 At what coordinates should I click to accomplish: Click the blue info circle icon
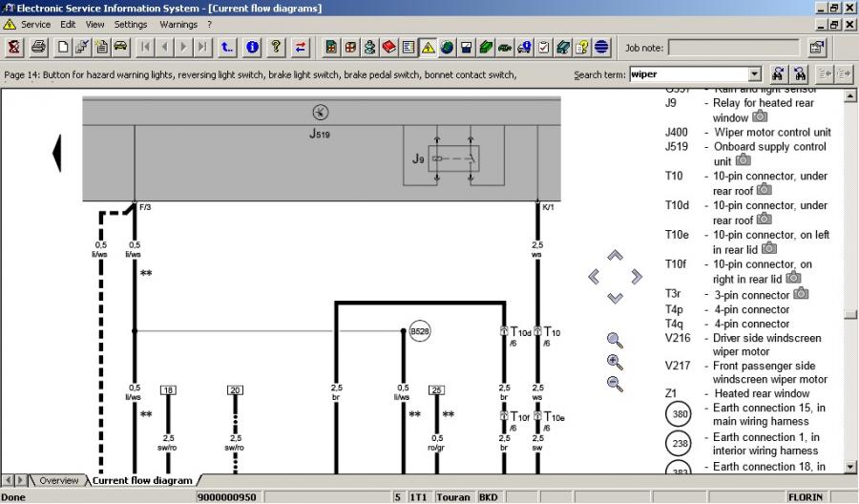pyautogui.click(x=253, y=47)
